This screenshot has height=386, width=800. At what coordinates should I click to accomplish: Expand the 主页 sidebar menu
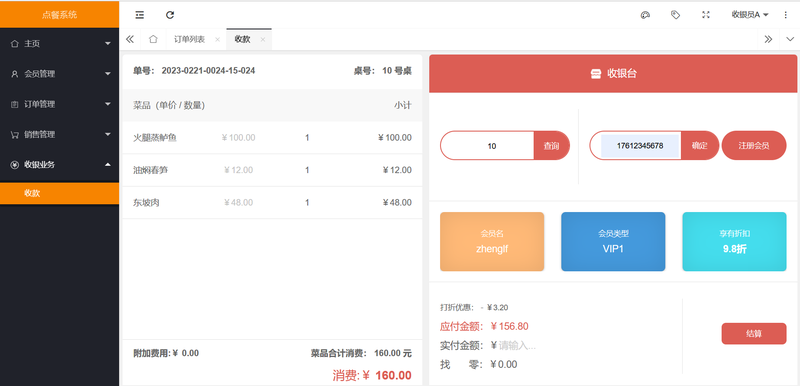[x=60, y=44]
